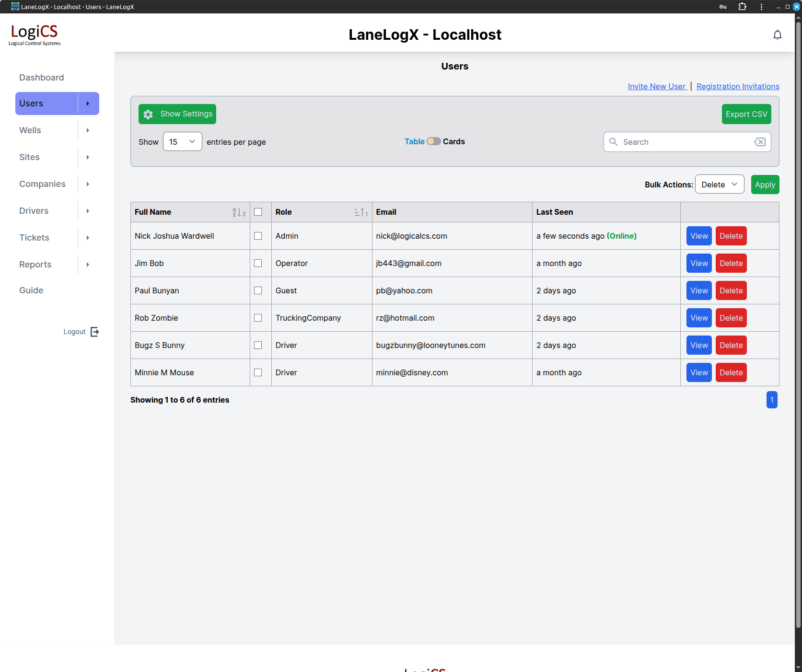Click the Role column sort icon
The height and width of the screenshot is (672, 802).
coord(361,212)
